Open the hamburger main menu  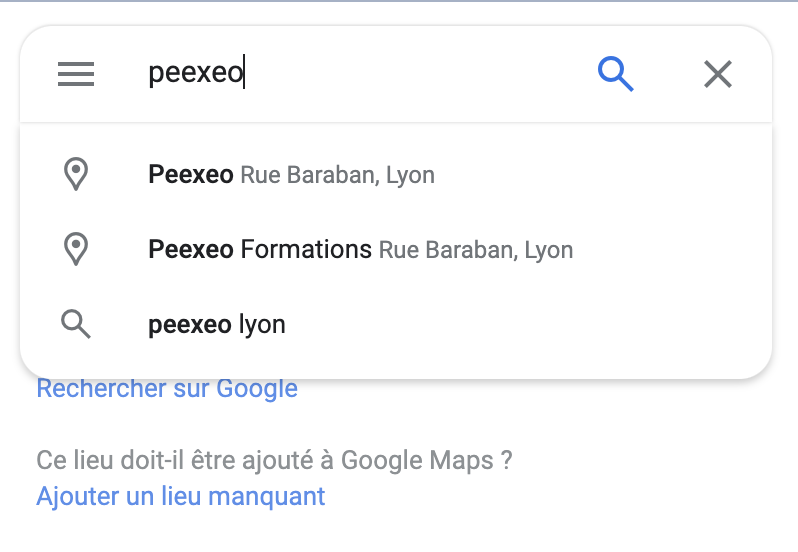(76, 74)
